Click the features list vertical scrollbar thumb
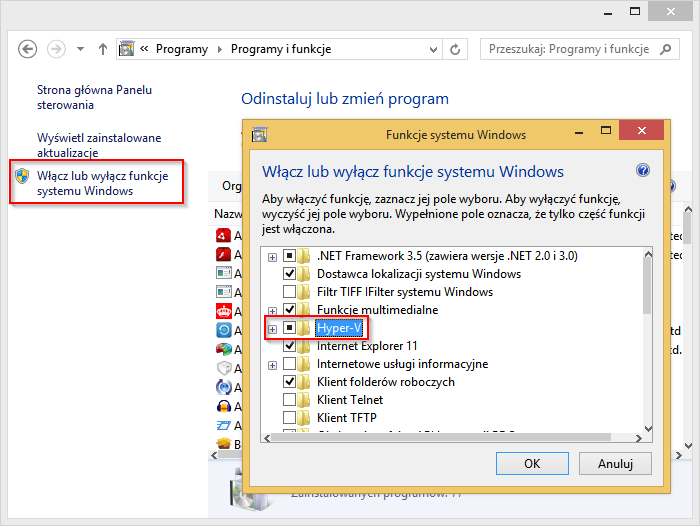 (x=647, y=287)
